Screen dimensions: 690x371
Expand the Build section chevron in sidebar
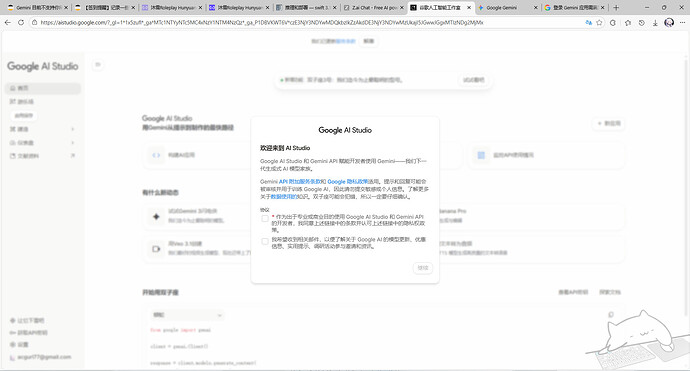73,129
